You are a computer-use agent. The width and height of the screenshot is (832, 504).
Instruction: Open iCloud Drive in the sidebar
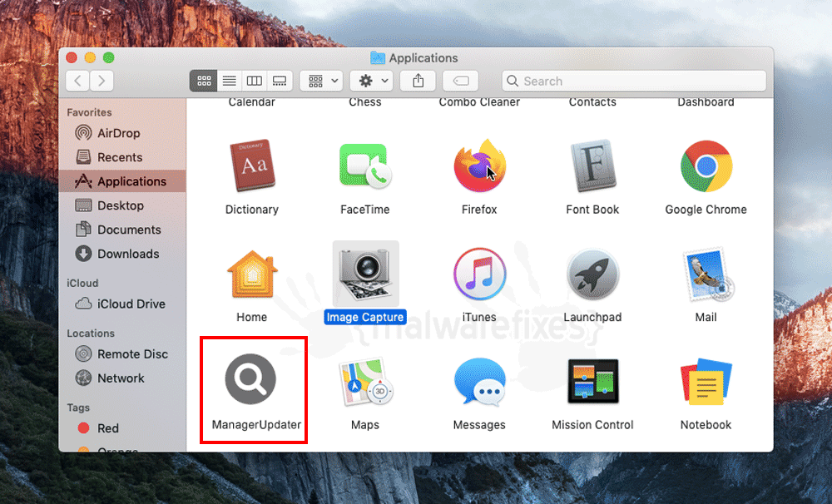pos(122,304)
